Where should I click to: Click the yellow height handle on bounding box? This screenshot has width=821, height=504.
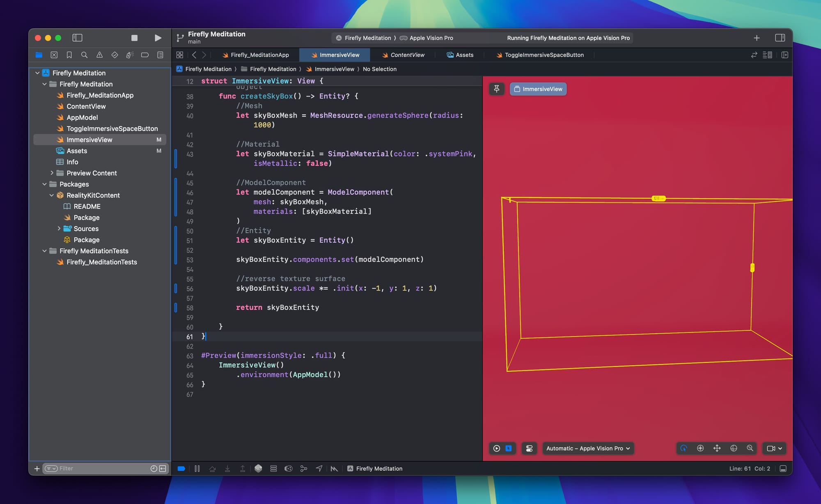(x=752, y=268)
